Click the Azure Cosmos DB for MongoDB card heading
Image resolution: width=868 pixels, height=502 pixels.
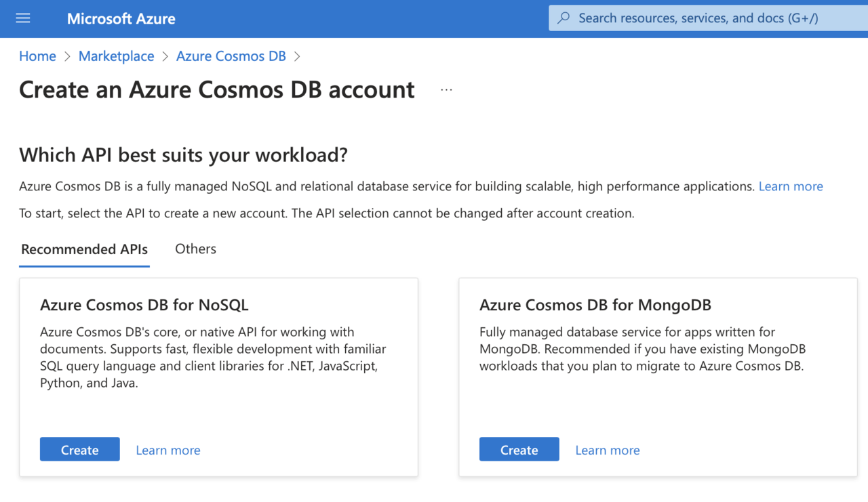595,305
